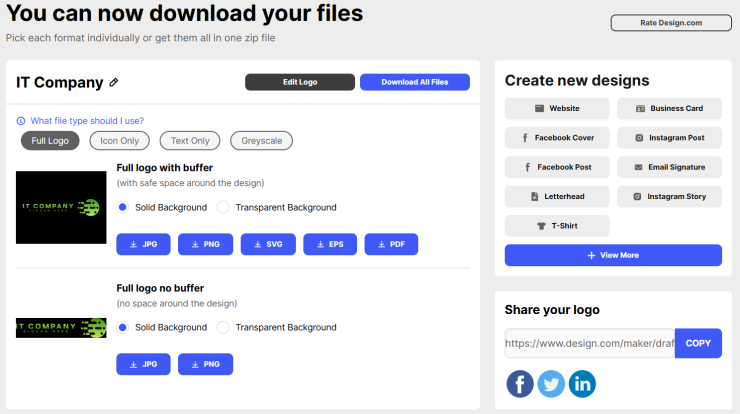This screenshot has height=414, width=740.
Task: Download all files as zip
Action: 414,82
